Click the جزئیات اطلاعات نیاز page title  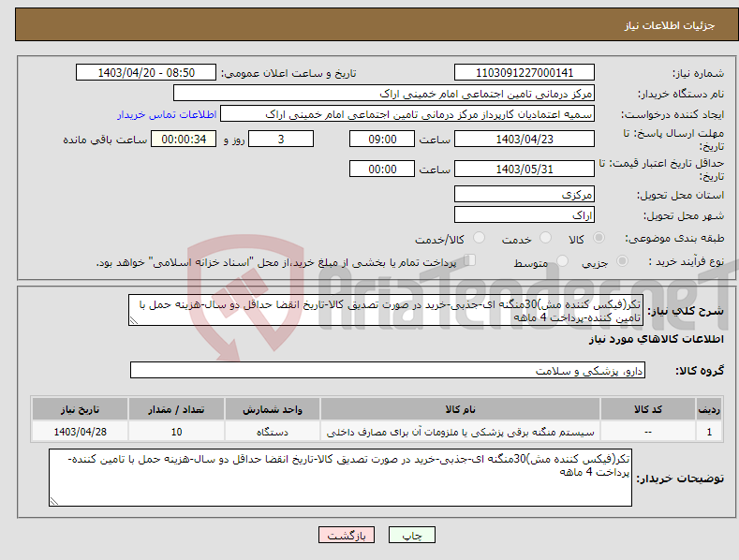[670, 25]
